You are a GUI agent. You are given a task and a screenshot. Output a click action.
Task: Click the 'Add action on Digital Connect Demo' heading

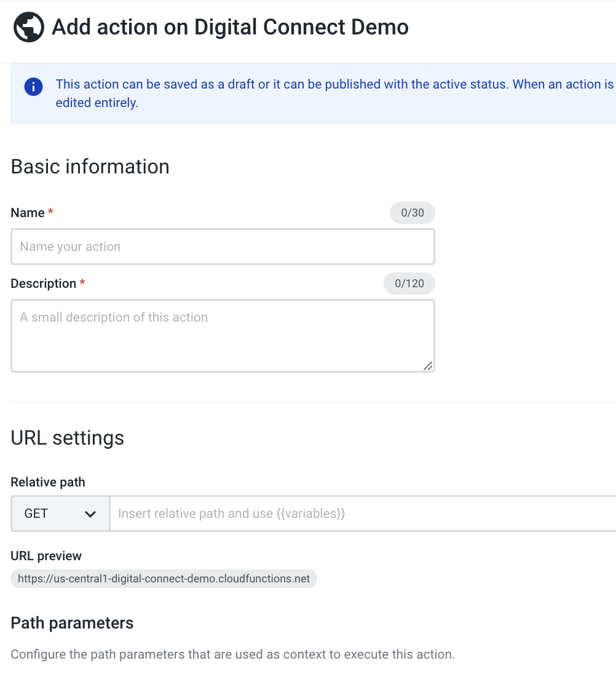(x=231, y=27)
